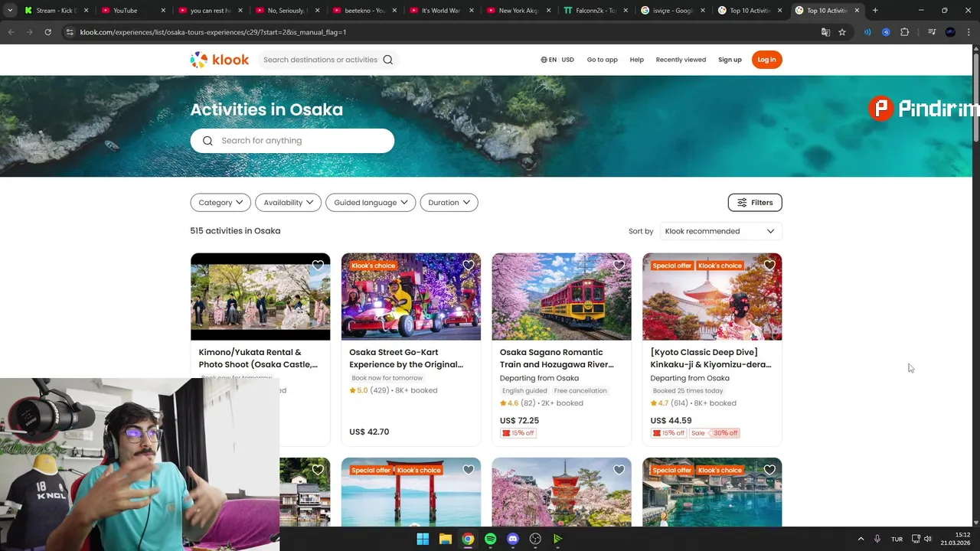The image size is (980, 551).
Task: Favorite the Osaka Street Go-Kart card heart
Action: point(469,266)
